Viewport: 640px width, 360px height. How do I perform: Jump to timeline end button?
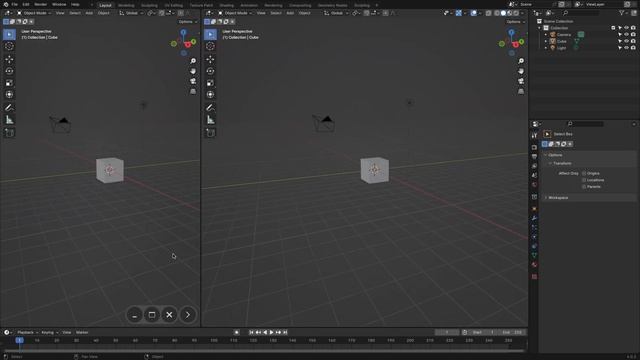tap(285, 332)
